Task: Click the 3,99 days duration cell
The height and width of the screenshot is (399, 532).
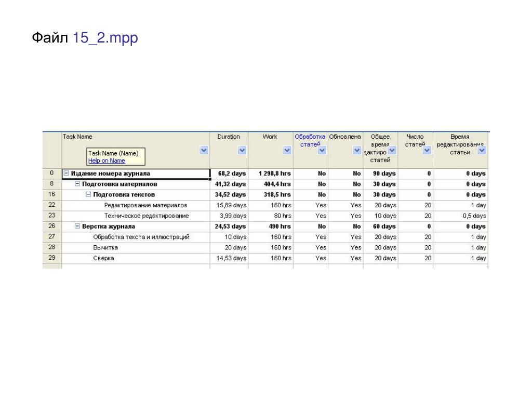Action: 229,216
